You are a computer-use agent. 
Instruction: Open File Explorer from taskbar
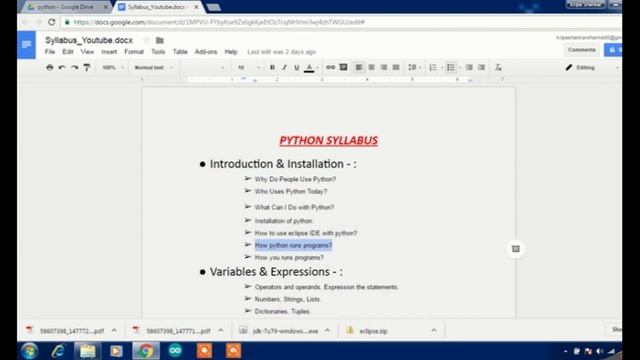pos(87,351)
